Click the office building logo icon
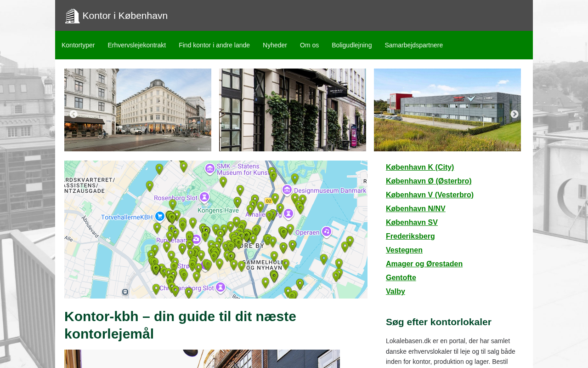Screen dimensions: 588x368 pos(72,16)
